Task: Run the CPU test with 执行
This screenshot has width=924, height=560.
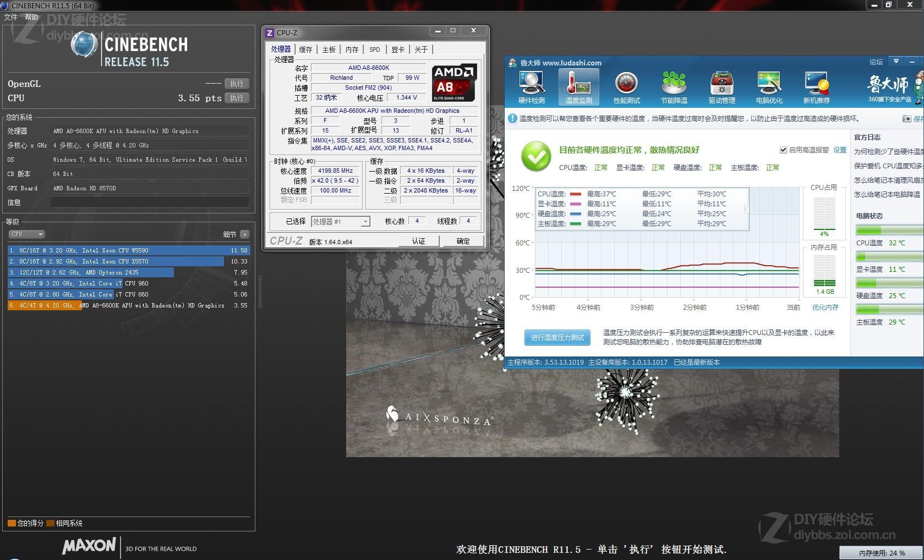Action: pos(237,98)
